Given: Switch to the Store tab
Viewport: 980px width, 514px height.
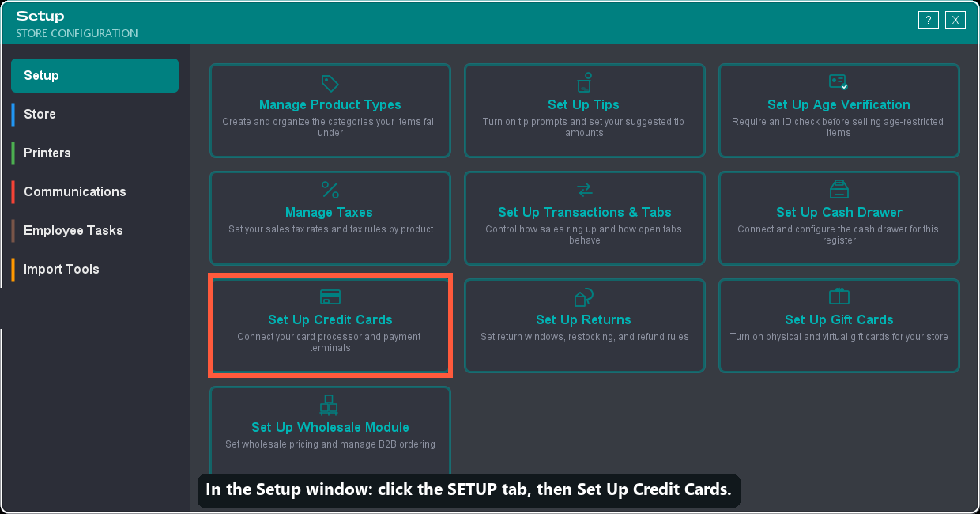Looking at the screenshot, I should (95, 115).
